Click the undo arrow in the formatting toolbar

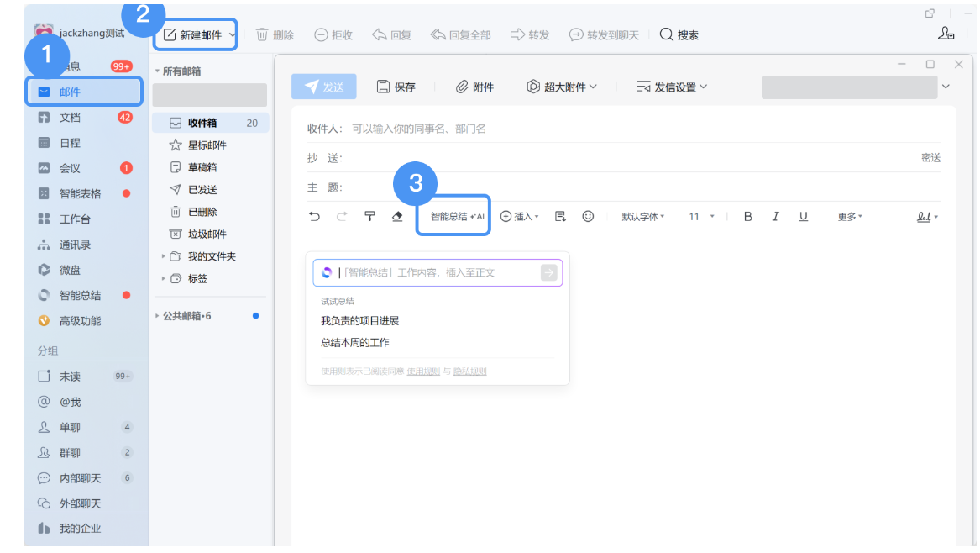pyautogui.click(x=314, y=216)
